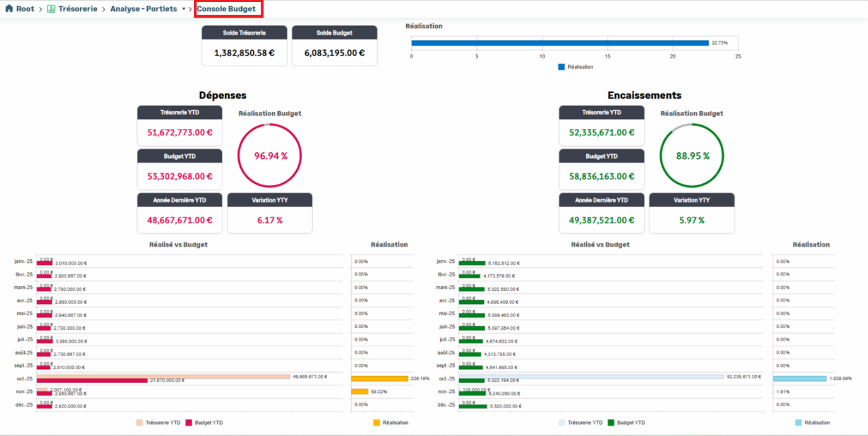Viewport: 868px width, 436px height.
Task: Click the orange Réalisation legend swatch
Action: point(377,423)
